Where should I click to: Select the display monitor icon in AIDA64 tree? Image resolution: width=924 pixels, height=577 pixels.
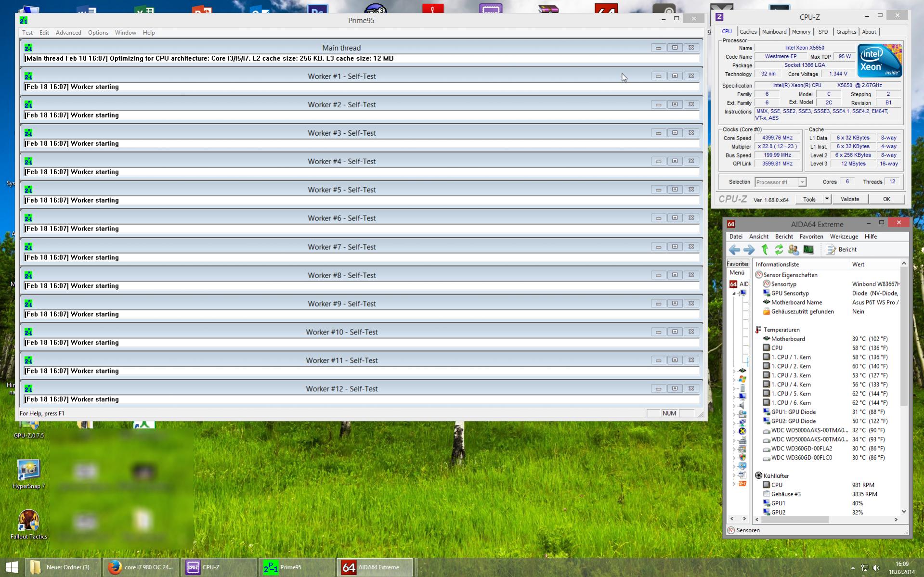[x=742, y=397]
